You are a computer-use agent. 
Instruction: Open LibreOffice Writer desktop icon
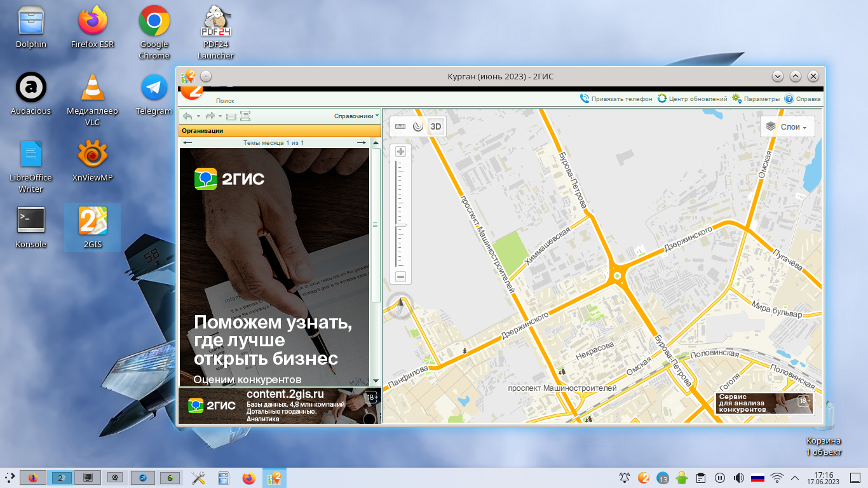pyautogui.click(x=31, y=166)
